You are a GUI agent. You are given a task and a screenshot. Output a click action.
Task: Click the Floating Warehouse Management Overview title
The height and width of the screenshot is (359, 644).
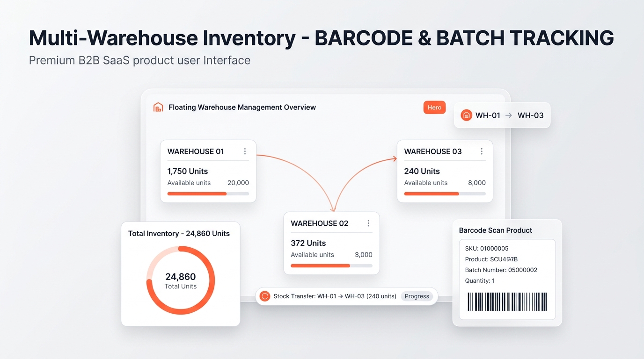(x=242, y=107)
